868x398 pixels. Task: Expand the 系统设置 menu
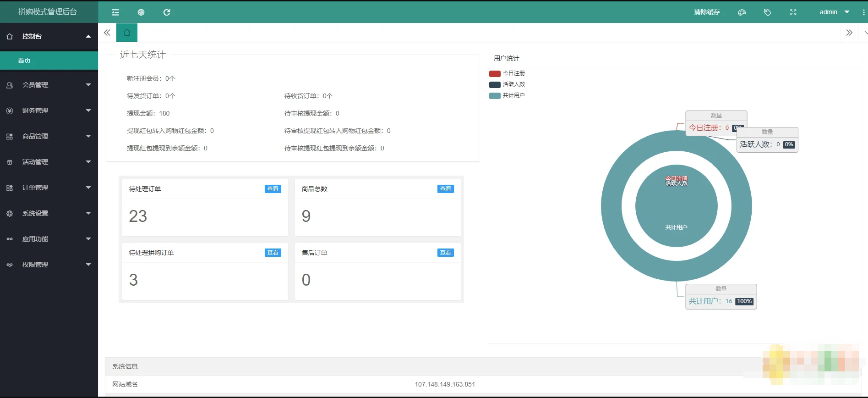tap(88, 213)
